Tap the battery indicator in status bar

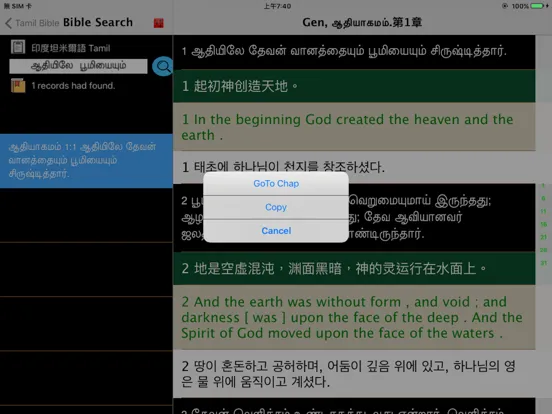[537, 6]
